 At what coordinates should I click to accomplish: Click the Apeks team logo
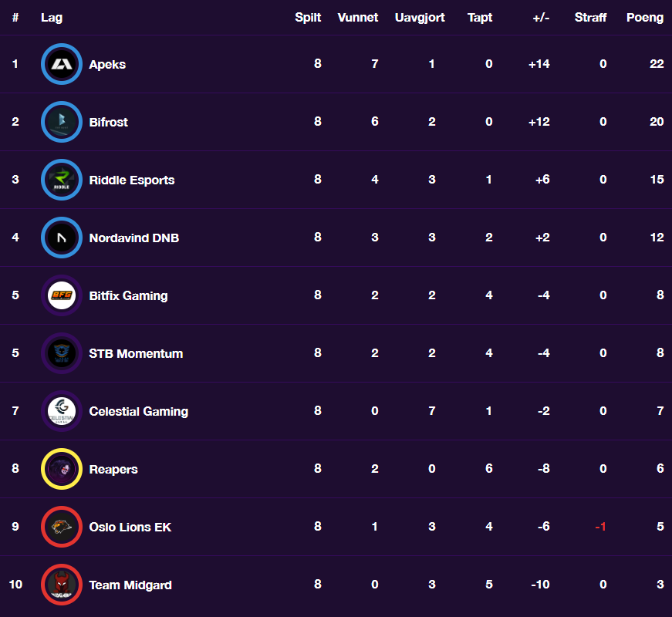pos(62,64)
